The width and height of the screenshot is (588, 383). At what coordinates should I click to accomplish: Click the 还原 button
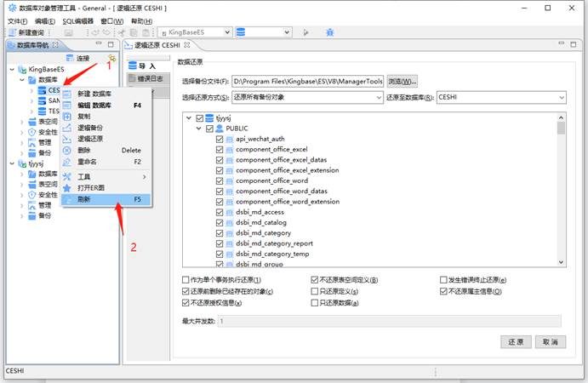click(516, 342)
